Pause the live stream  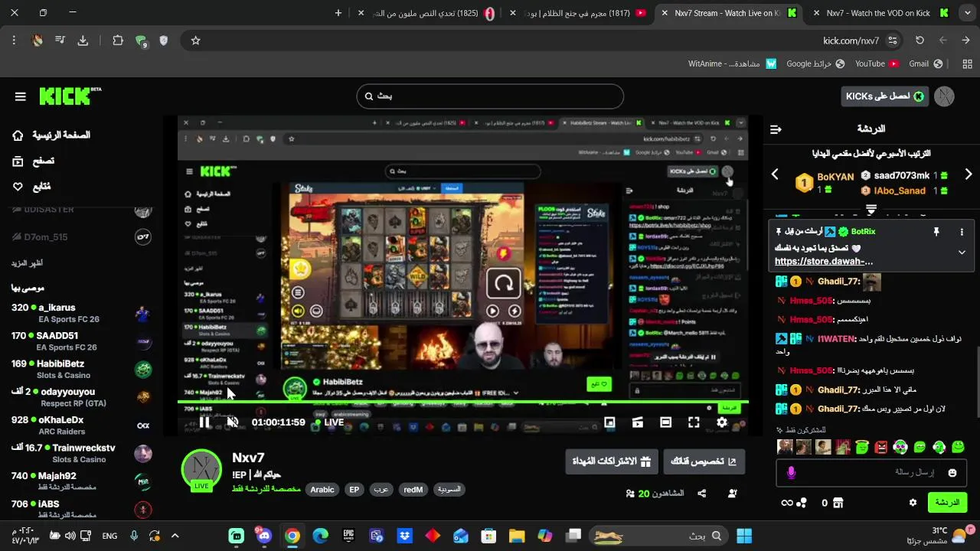click(x=204, y=422)
